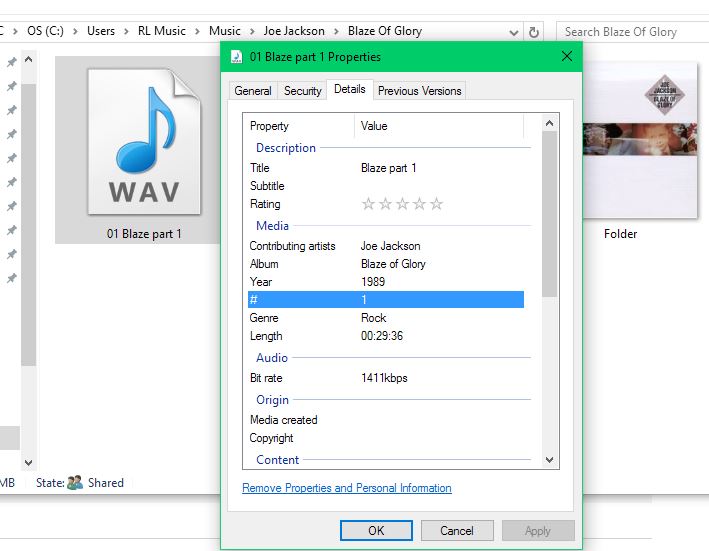This screenshot has height=551, width=709.
Task: Click the greyed Apply button
Action: tap(538, 530)
